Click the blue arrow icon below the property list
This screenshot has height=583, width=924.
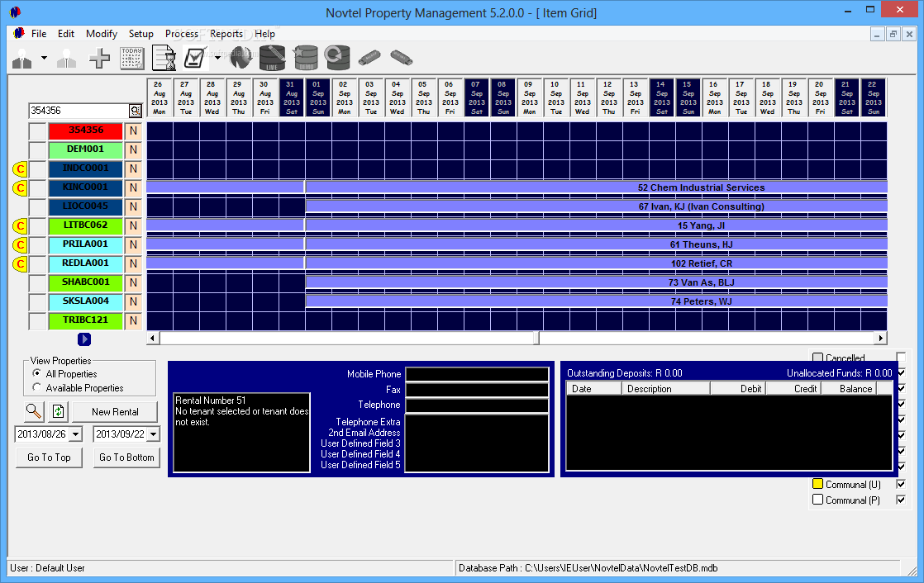84,339
